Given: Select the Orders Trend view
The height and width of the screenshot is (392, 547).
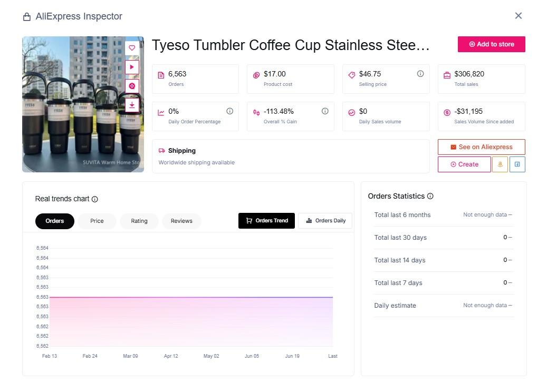Looking at the screenshot, I should click(266, 221).
